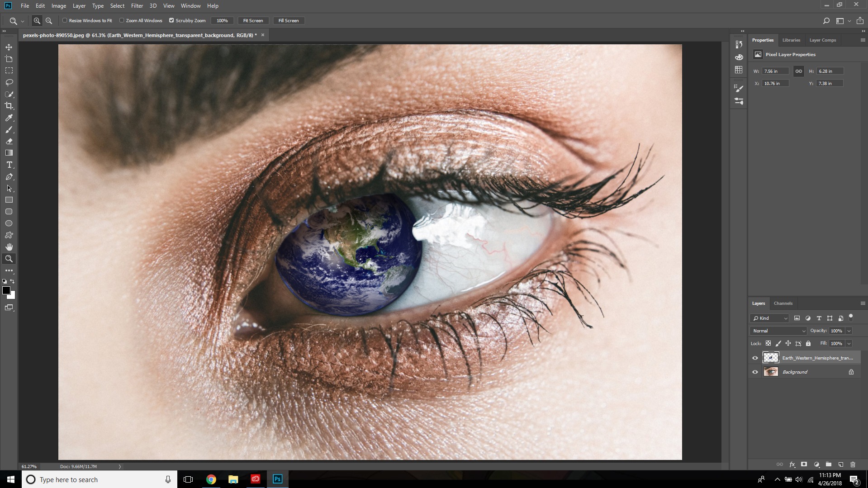Switch to the Libraries tab
Screen dimensions: 868x488
(791, 40)
